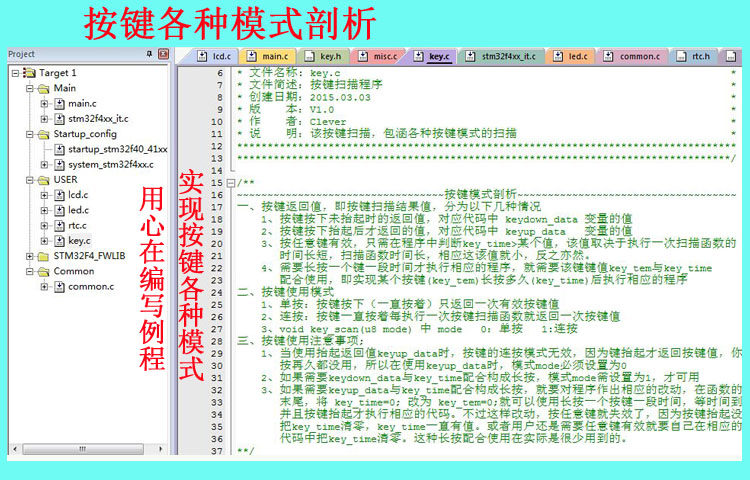
Task: Click the right arrow of Project panel scrollbar
Action: point(161,449)
